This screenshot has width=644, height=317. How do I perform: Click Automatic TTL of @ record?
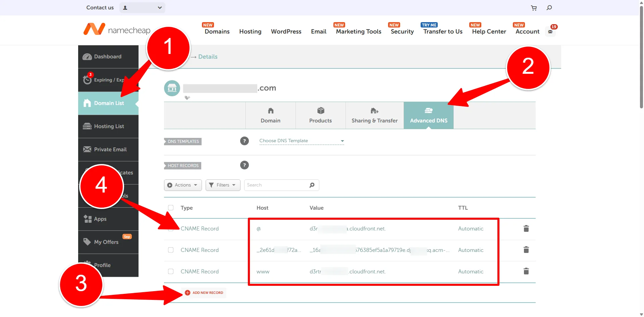(x=471, y=229)
